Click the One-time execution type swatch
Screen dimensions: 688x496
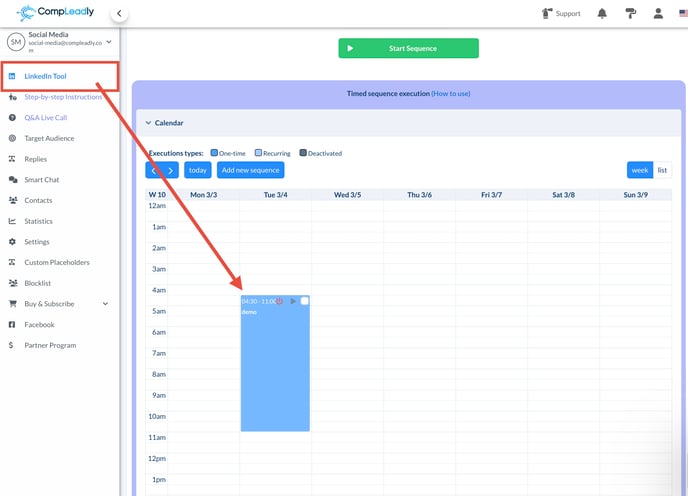[215, 153]
